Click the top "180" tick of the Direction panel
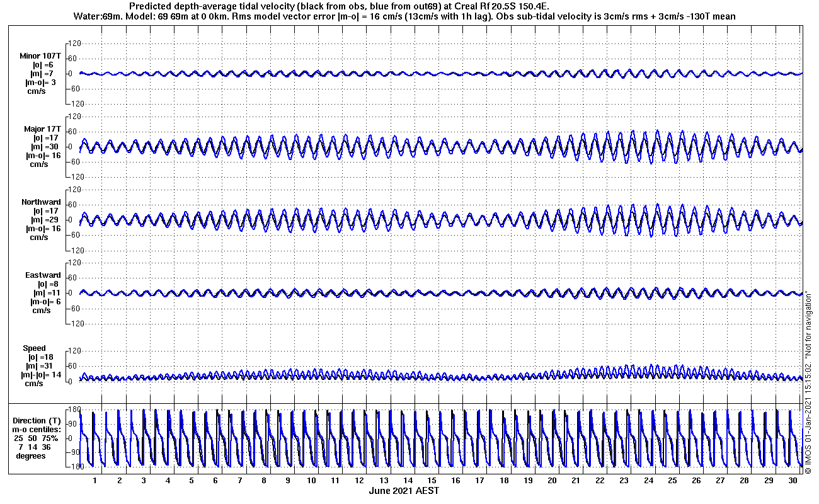Viewport: 819px width, 504px height. coord(73,410)
